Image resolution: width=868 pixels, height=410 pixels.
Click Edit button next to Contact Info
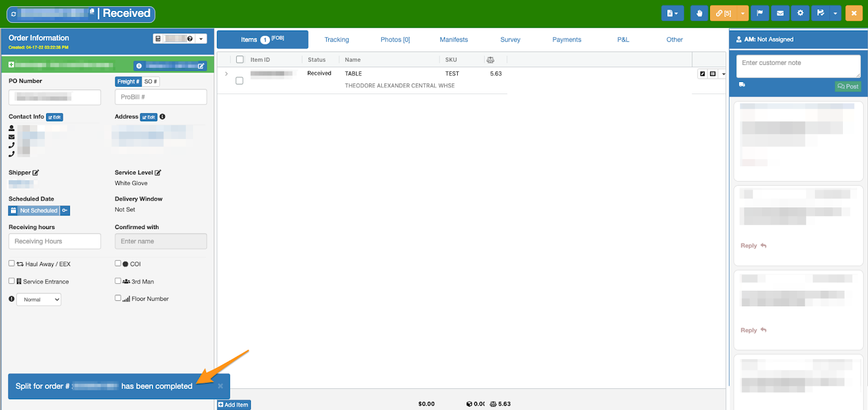tap(55, 117)
